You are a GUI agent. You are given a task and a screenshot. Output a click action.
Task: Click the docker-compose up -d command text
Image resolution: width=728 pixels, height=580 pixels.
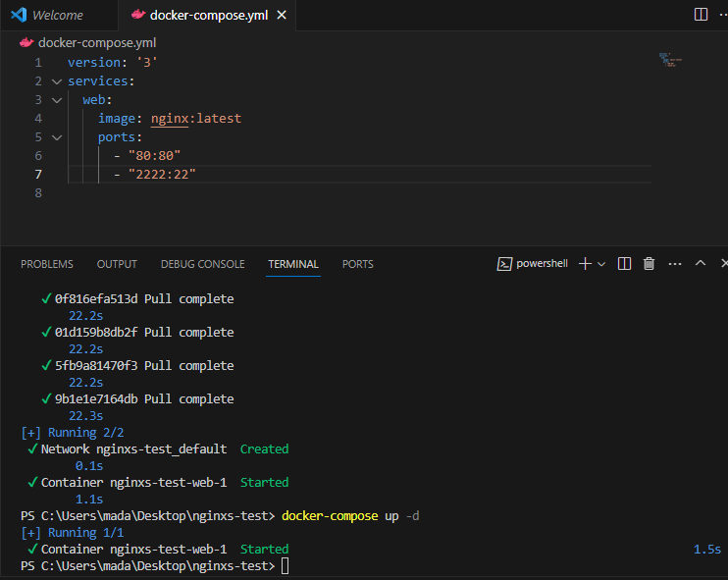coord(350,516)
